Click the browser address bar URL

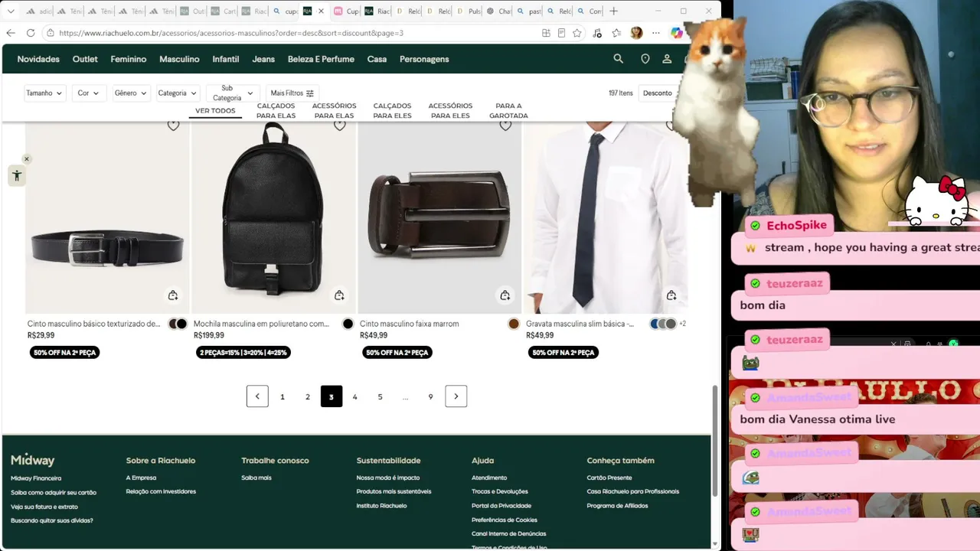(x=231, y=33)
